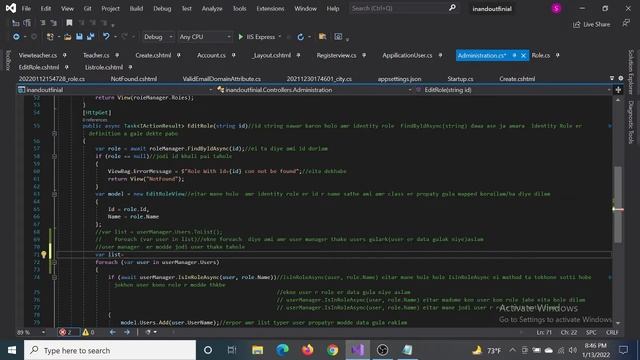The width and height of the screenshot is (640, 360).
Task: Click the Visual Studio icon in the taskbar
Action: [x=358, y=350]
